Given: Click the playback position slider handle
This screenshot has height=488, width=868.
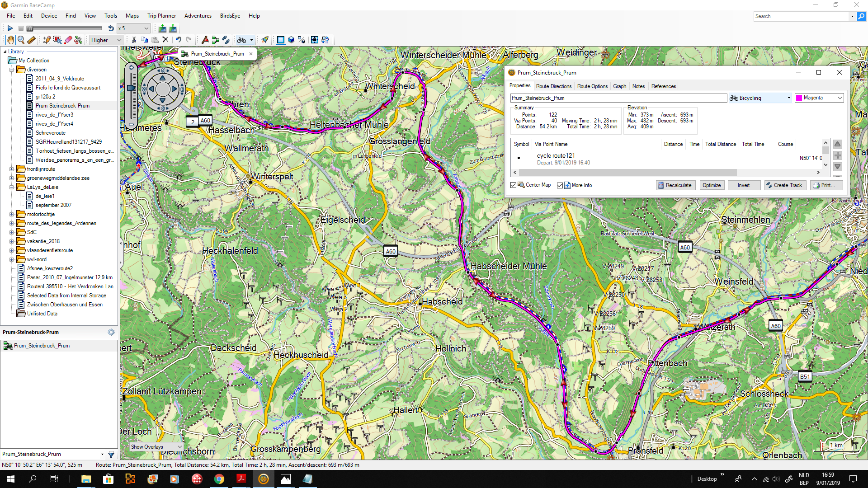Looking at the screenshot, I should (x=30, y=28).
